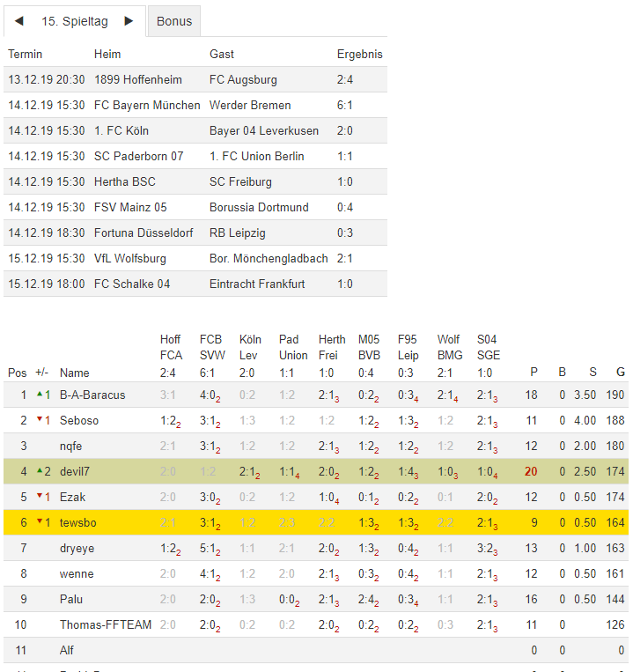Click green up arrow beside devil7
This screenshot has width=633, height=672.
tap(39, 471)
